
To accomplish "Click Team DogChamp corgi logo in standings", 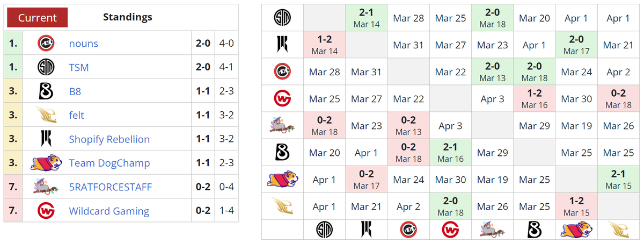I will pos(45,163).
